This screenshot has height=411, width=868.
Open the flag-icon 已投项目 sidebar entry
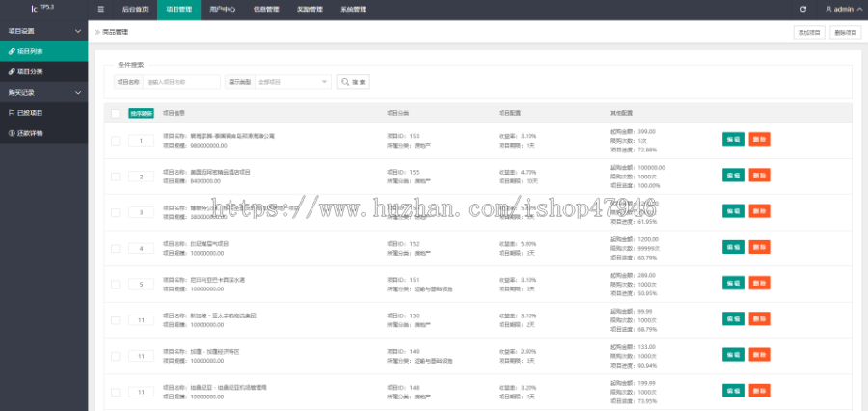coord(43,113)
